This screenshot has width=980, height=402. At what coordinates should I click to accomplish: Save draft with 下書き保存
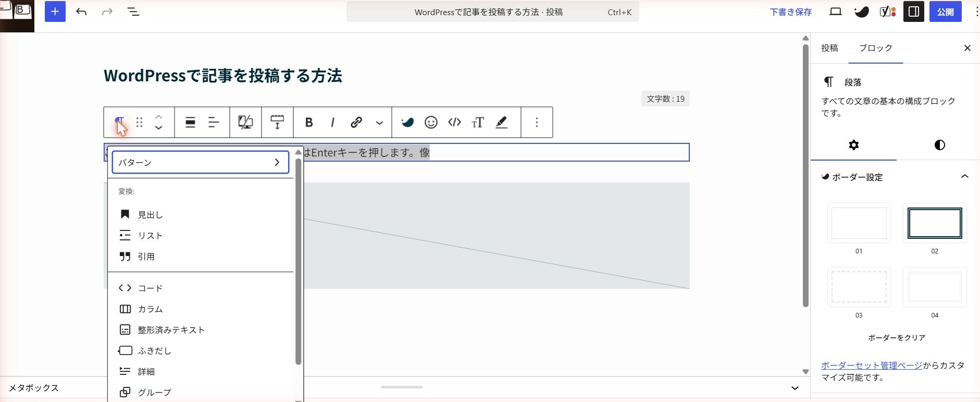[791, 12]
